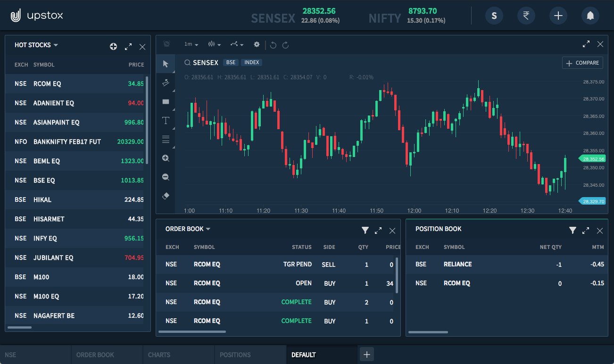
Task: Zoom in on the chart
Action: coord(166,158)
